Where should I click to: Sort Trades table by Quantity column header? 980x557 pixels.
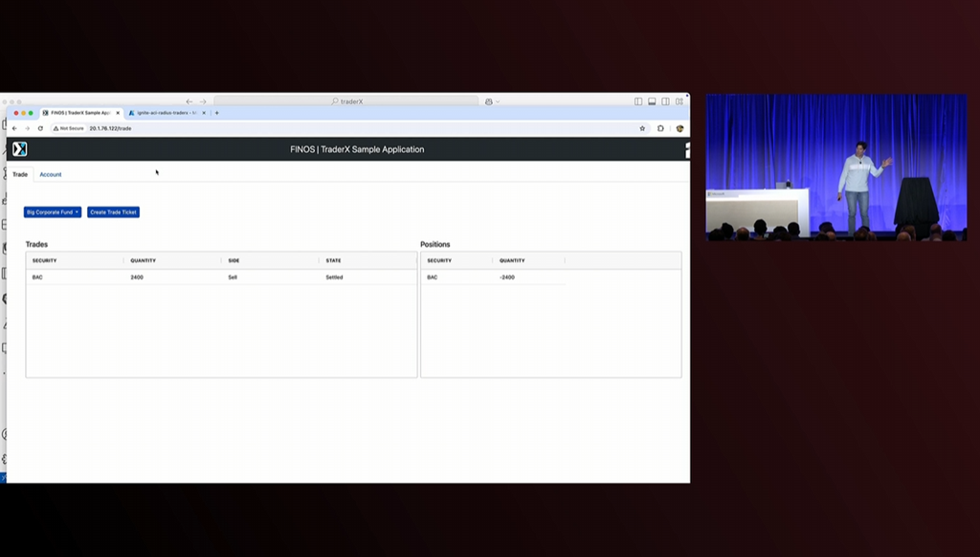pos(144,260)
